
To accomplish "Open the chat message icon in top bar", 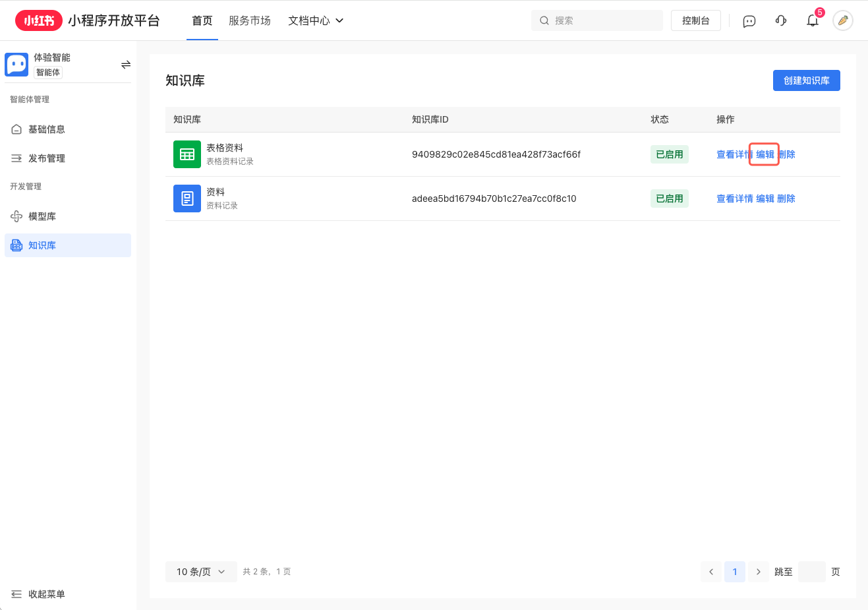I will [x=749, y=20].
